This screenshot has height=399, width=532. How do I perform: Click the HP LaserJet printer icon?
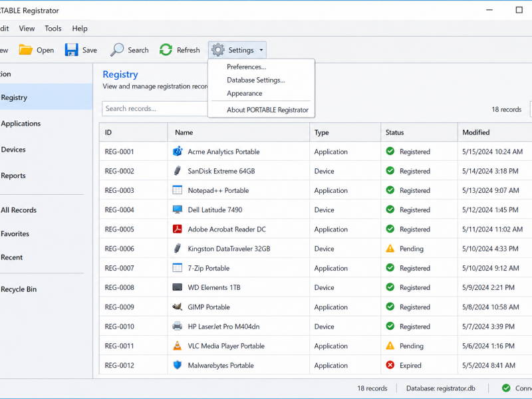[x=178, y=326]
